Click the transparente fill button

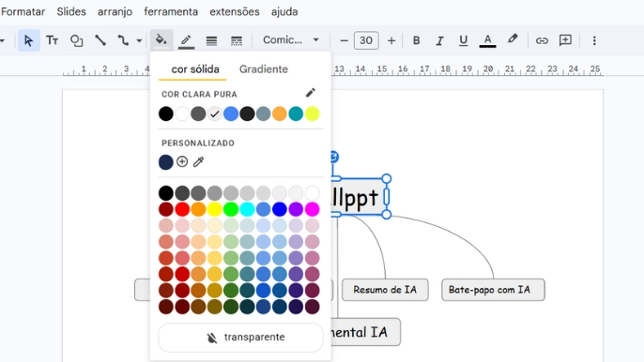240,338
